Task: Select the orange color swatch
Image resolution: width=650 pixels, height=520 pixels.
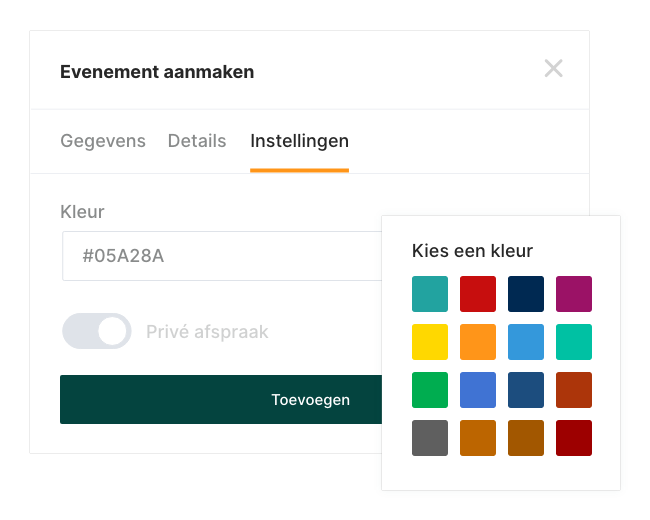Action: [478, 342]
